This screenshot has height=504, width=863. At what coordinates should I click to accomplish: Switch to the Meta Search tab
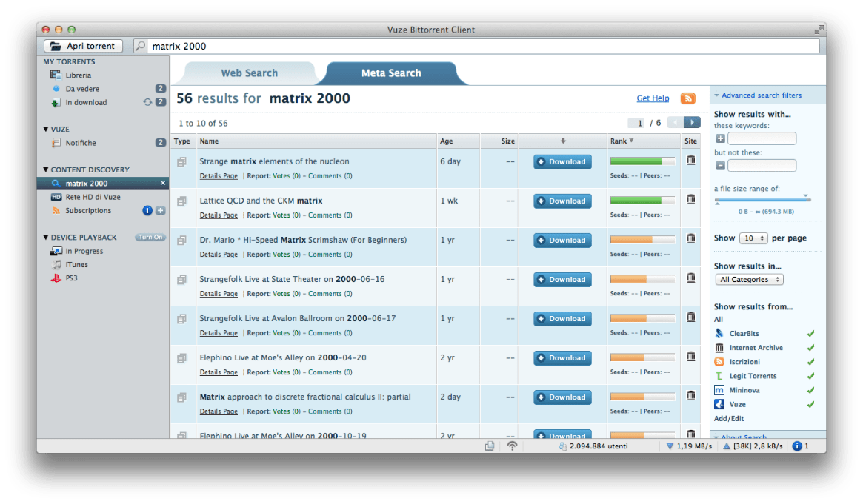tap(391, 73)
